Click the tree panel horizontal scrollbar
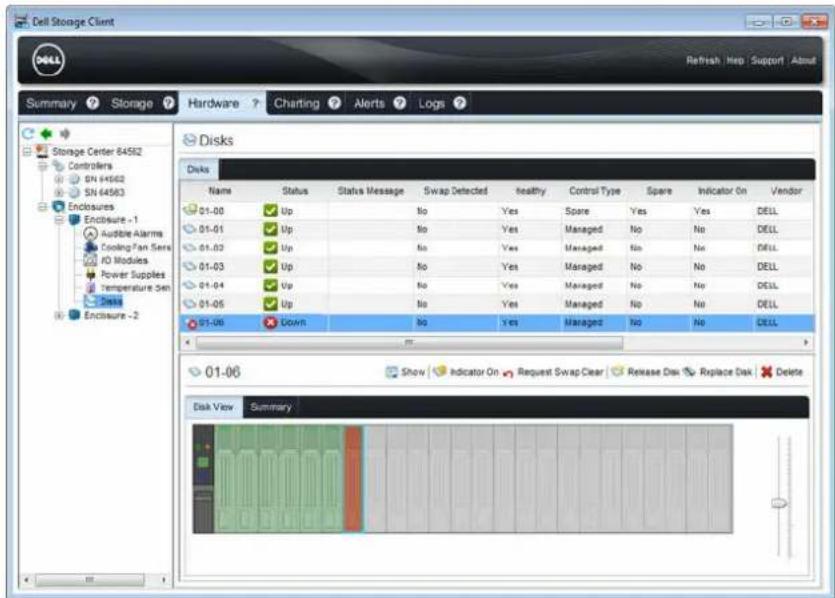Screen dimensions: 835x598 89,579
